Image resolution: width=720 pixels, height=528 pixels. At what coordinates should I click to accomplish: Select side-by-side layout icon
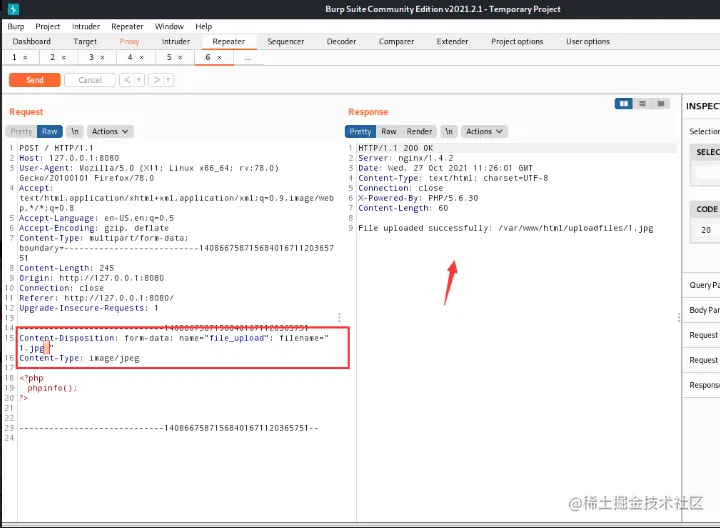(624, 104)
